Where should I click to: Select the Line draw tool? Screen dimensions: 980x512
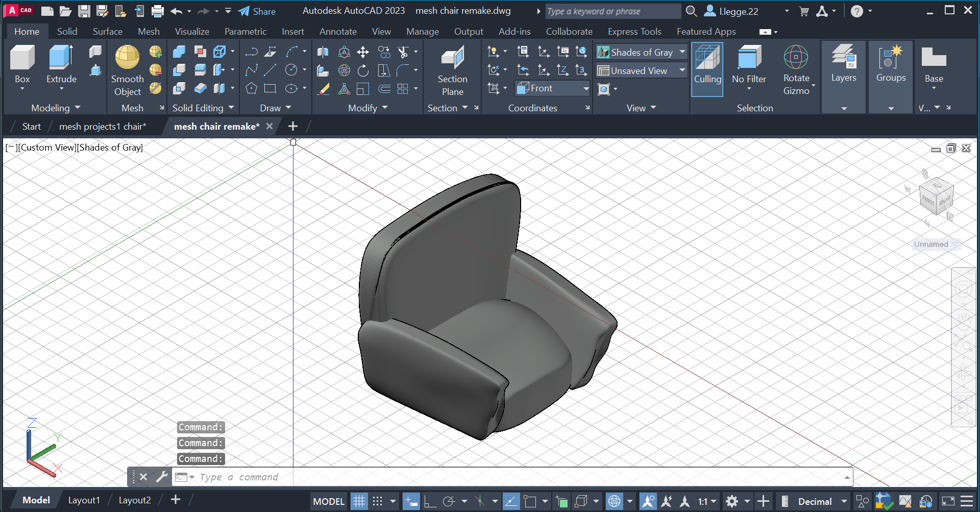tap(271, 69)
